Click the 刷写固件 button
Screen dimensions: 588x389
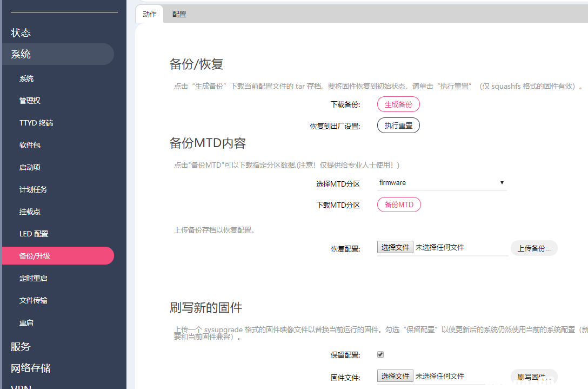pos(534,377)
